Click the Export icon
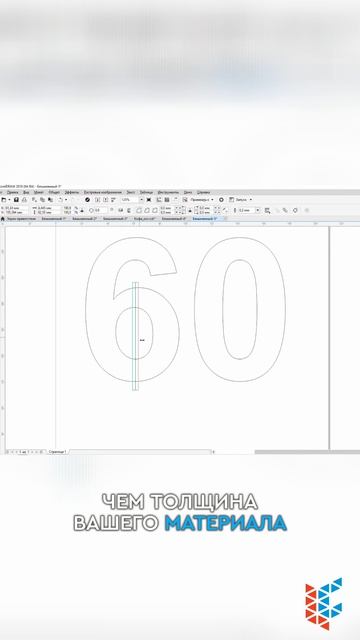 tap(105, 200)
